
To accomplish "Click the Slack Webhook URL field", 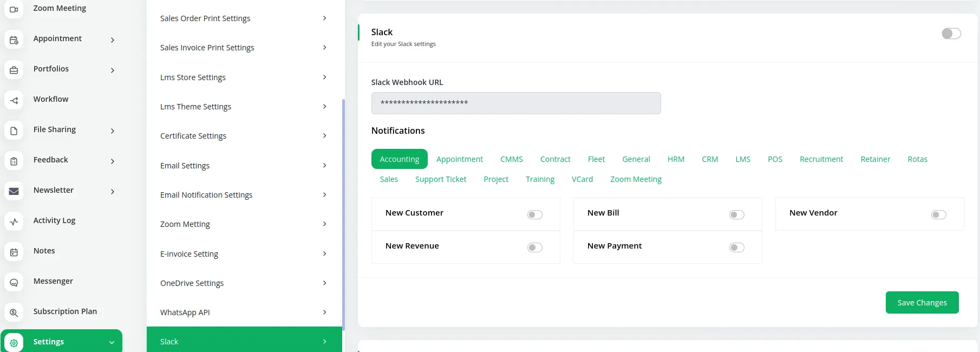I will [x=515, y=103].
